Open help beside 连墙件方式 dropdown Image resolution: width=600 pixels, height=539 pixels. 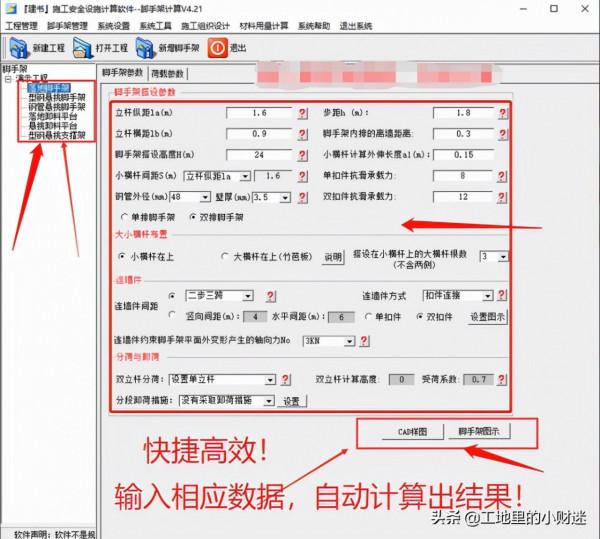502,295
